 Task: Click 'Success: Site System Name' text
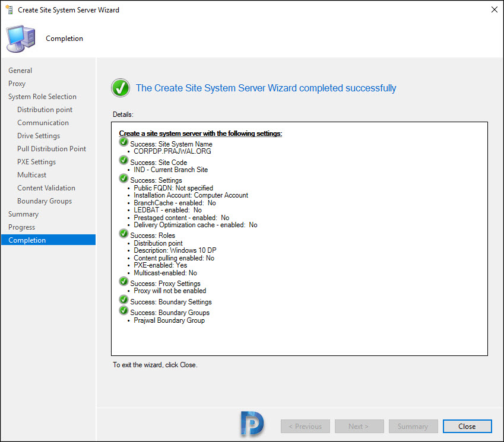(x=172, y=144)
